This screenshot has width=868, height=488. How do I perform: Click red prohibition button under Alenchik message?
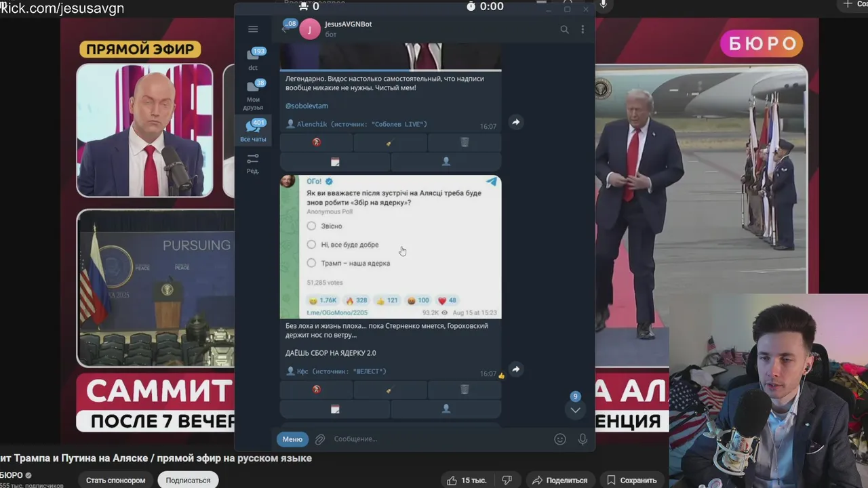click(x=316, y=142)
